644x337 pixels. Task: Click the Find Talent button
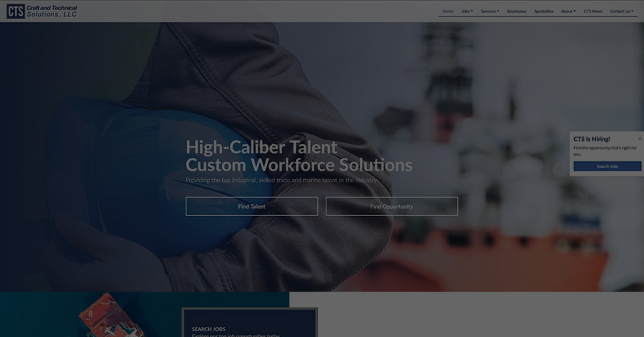coord(252,207)
